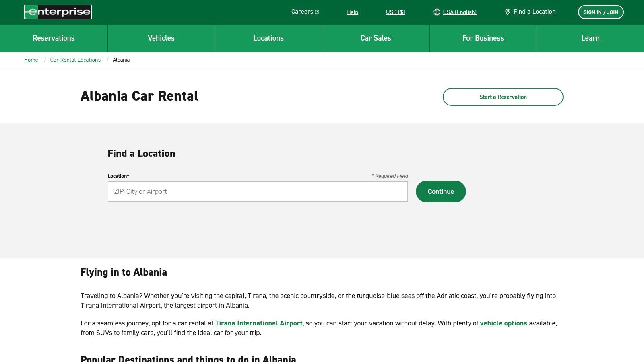Click the Continue button
The width and height of the screenshot is (644, 362).
coord(441,191)
